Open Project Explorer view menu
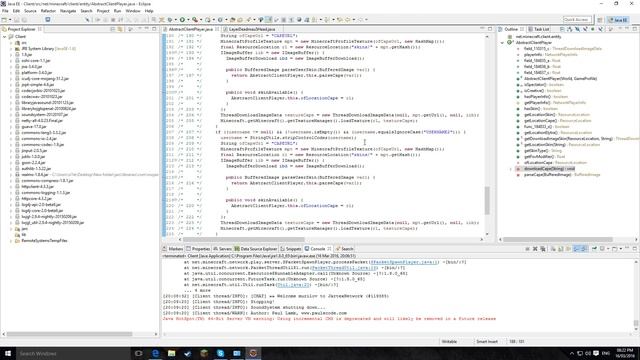 (x=130, y=29)
